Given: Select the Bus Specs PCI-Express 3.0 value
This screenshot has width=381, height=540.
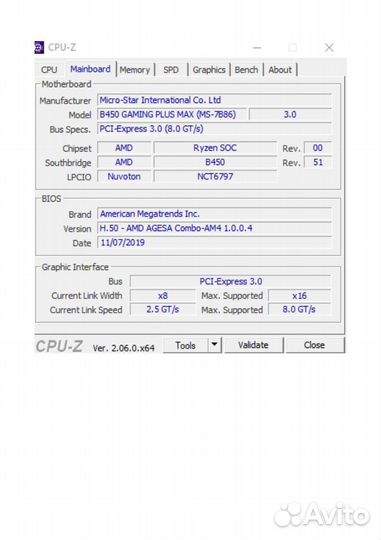Looking at the screenshot, I should 214,129.
